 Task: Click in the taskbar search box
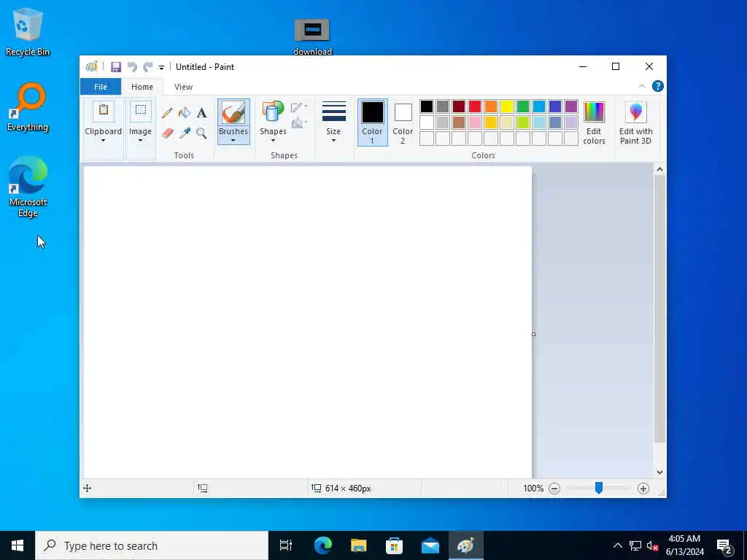click(152, 545)
